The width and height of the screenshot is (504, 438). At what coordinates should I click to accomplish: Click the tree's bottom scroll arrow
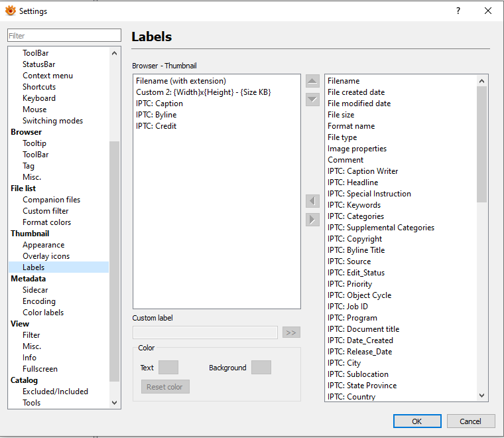click(x=115, y=403)
